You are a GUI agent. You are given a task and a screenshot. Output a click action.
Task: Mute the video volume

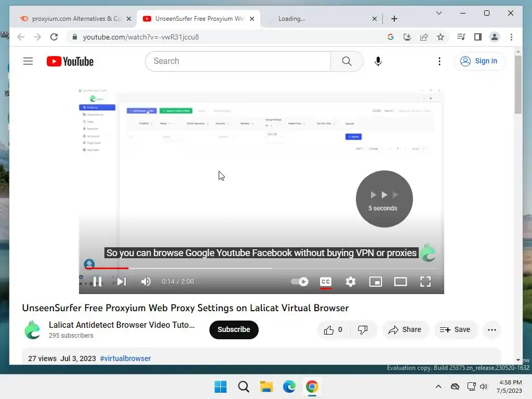tap(146, 282)
